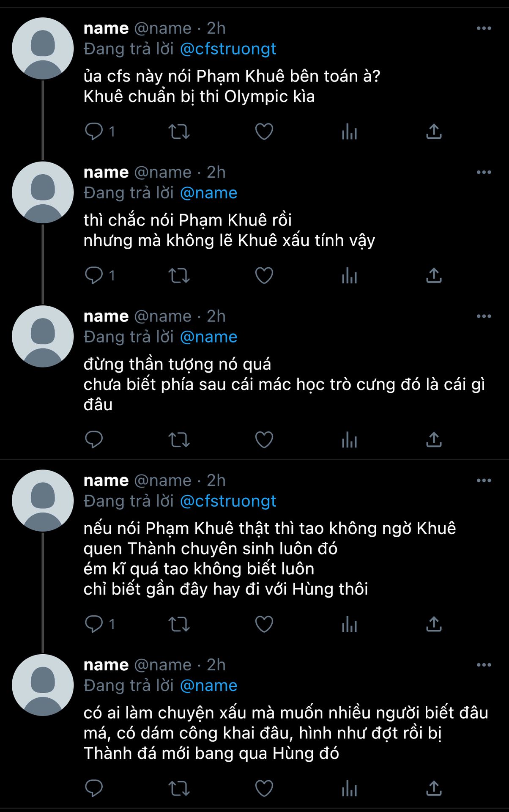Open more options on the "đừng thần tượng" tweet
The width and height of the screenshot is (509, 812).
[x=484, y=316]
